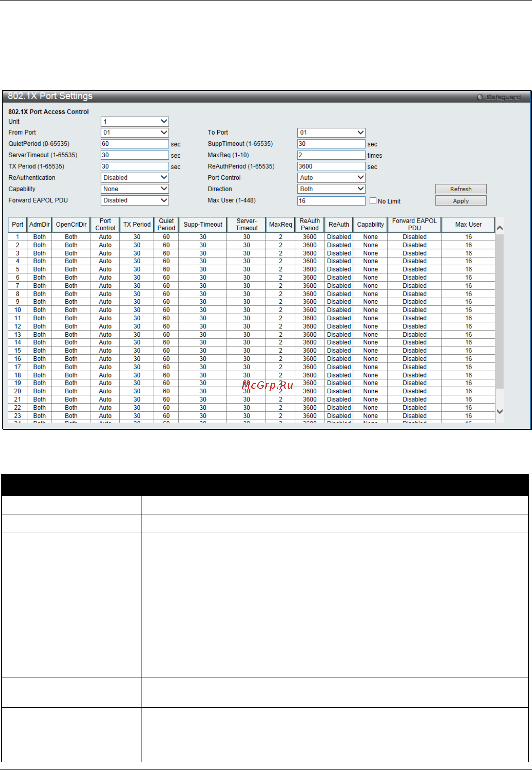This screenshot has width=532, height=770.
Task: Click the TX Period input field
Action: (135, 167)
